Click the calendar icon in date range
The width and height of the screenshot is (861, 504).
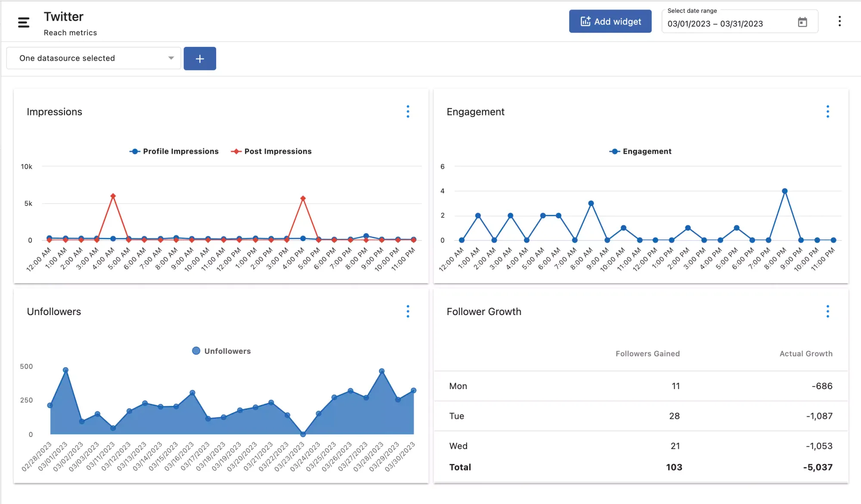click(802, 22)
